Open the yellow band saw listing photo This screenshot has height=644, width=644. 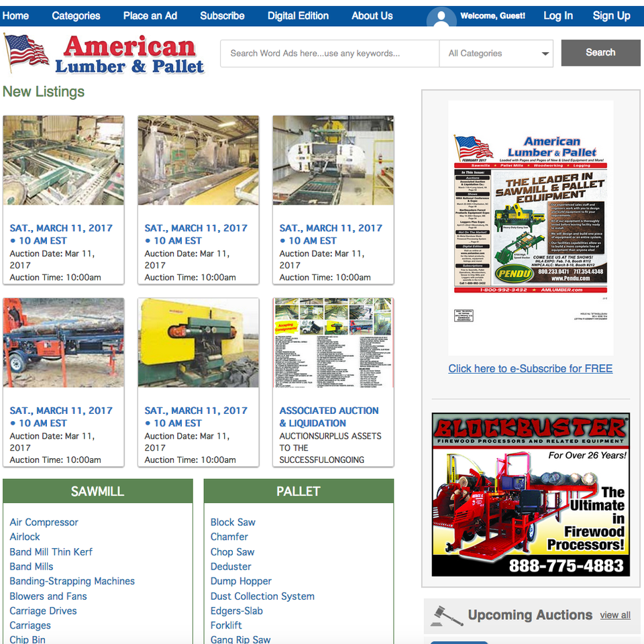pos(199,343)
